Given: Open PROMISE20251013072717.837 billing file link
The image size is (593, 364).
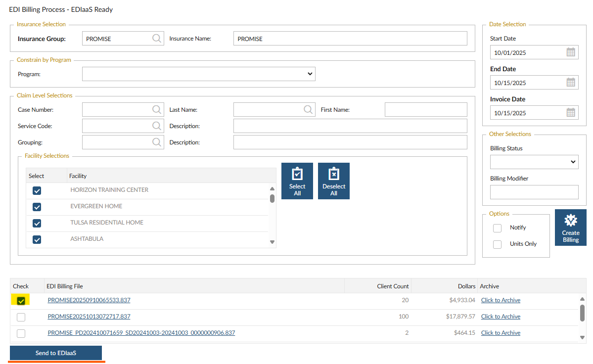Looking at the screenshot, I should [89, 317].
